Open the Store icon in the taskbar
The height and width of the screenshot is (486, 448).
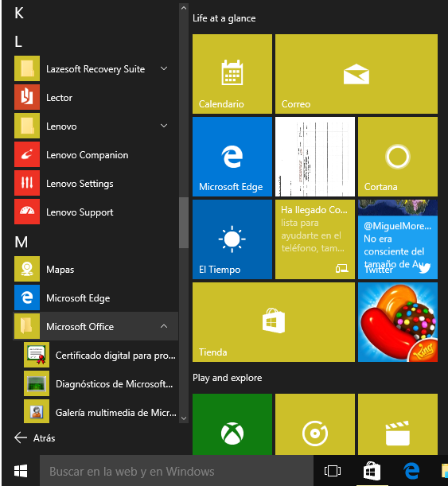(x=372, y=471)
